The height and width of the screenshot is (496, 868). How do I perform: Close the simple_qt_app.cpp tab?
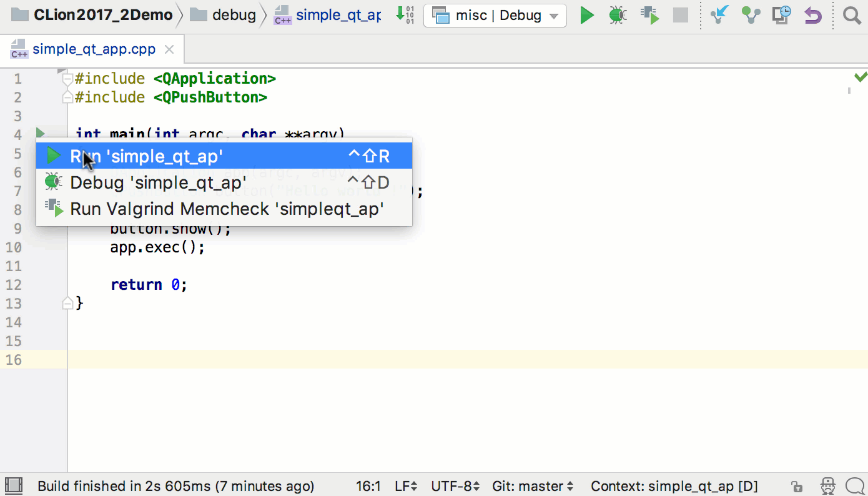pyautogui.click(x=169, y=49)
